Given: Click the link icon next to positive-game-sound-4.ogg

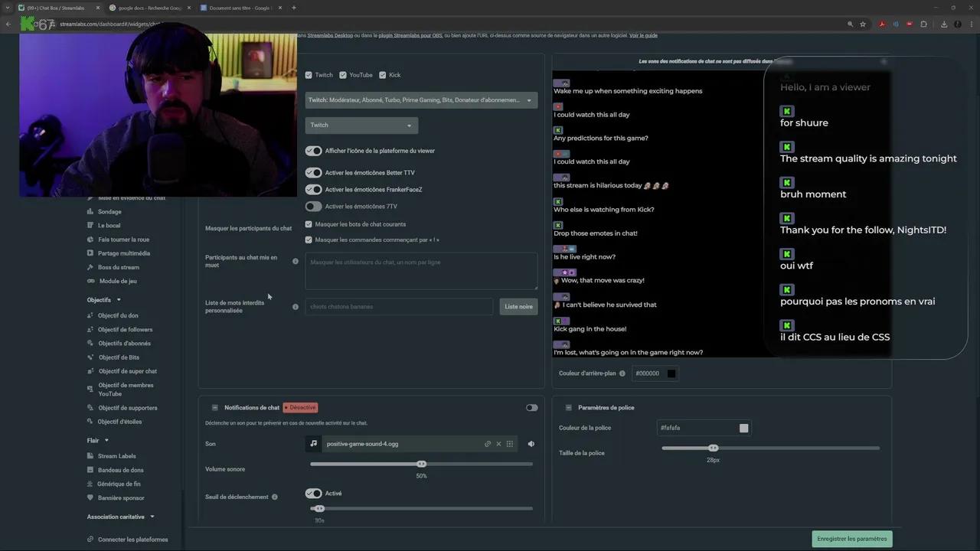Looking at the screenshot, I should 488,444.
